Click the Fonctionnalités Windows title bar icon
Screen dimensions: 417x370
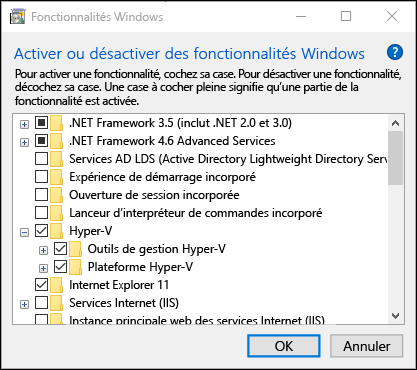pos(18,16)
